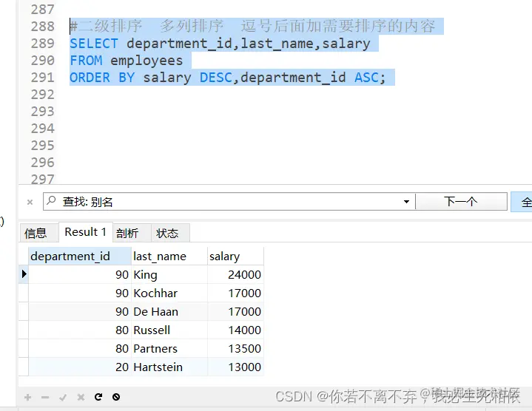This screenshot has width=532, height=411.
Task: Click the word employees in the editor
Action: pos(147,61)
